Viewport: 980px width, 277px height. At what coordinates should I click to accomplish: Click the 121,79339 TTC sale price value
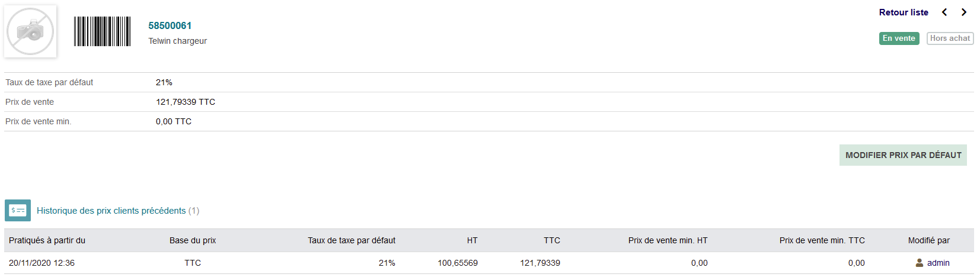click(x=186, y=102)
